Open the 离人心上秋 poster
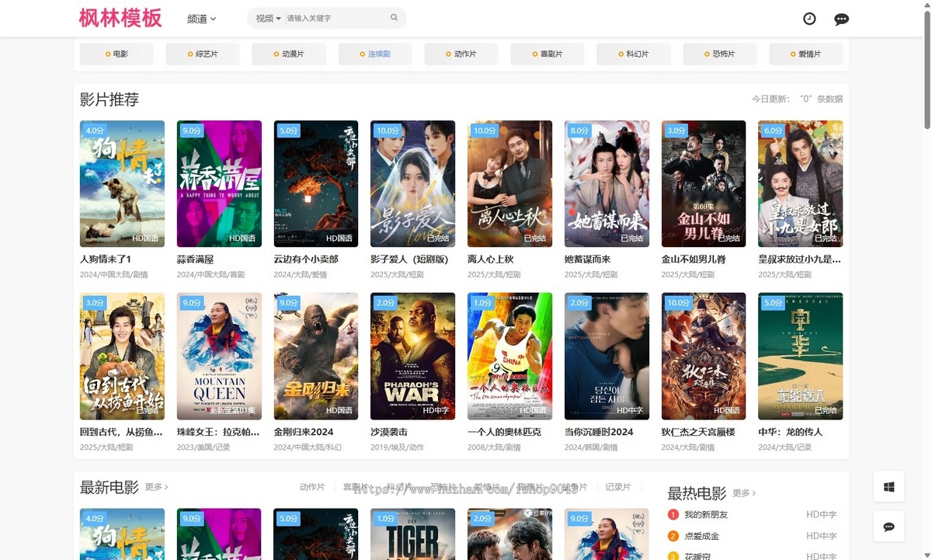932x560 pixels. 509,183
